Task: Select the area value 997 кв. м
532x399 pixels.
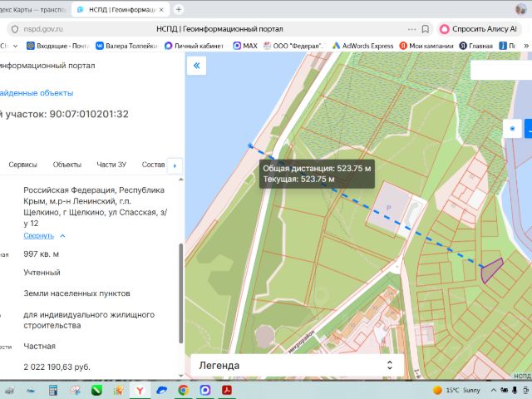Action: pos(41,254)
